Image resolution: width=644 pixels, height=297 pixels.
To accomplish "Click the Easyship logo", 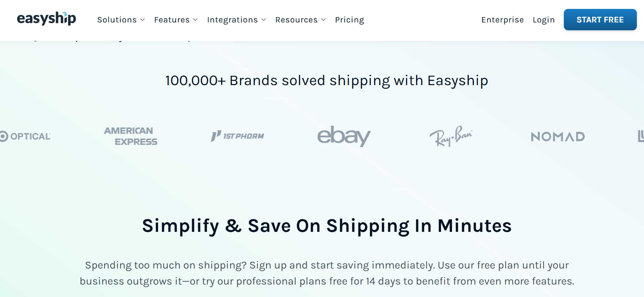I will [x=46, y=19].
